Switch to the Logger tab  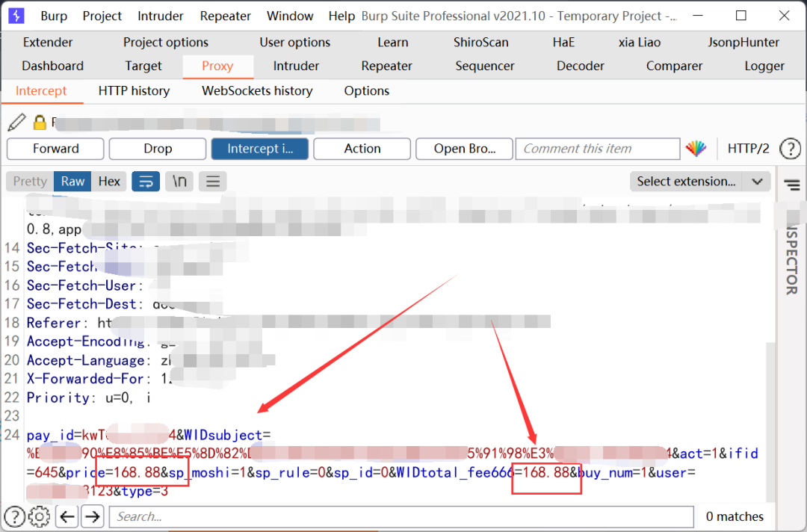[764, 66]
